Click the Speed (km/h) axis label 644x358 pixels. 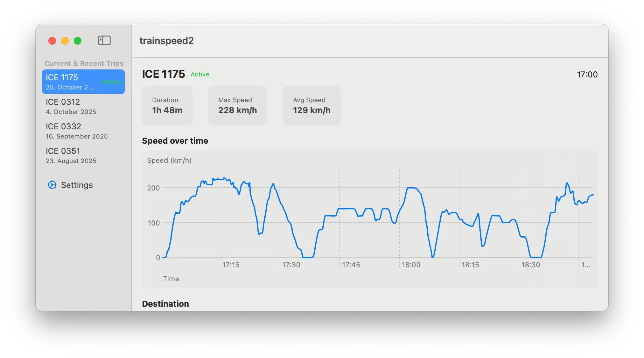170,161
